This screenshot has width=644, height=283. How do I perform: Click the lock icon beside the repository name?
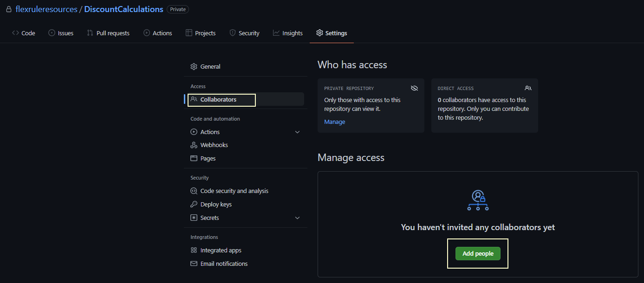click(x=8, y=9)
